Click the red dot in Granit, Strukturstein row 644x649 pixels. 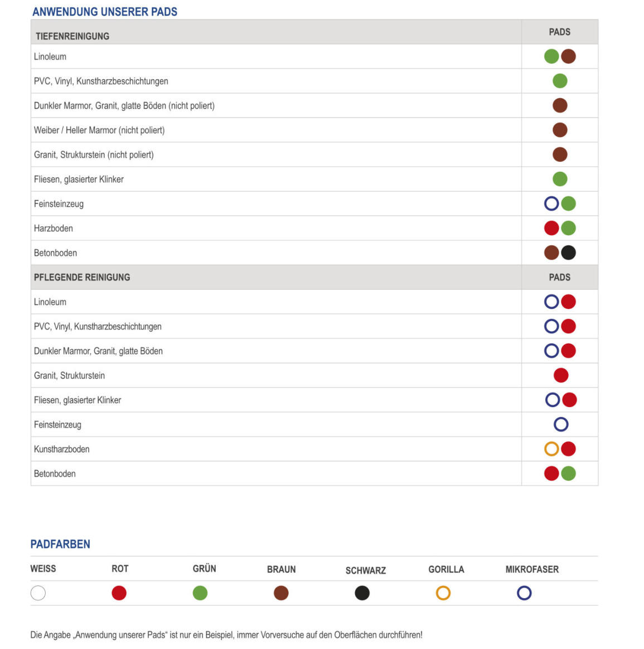pos(561,375)
